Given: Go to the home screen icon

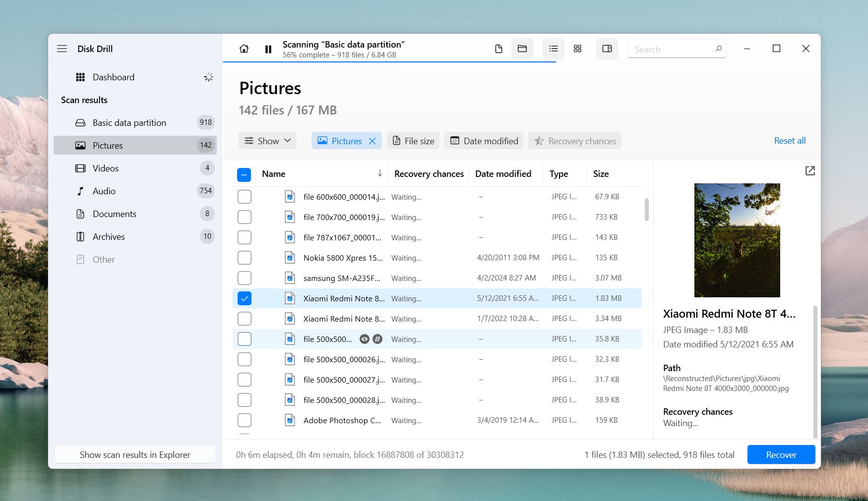Looking at the screenshot, I should point(244,49).
